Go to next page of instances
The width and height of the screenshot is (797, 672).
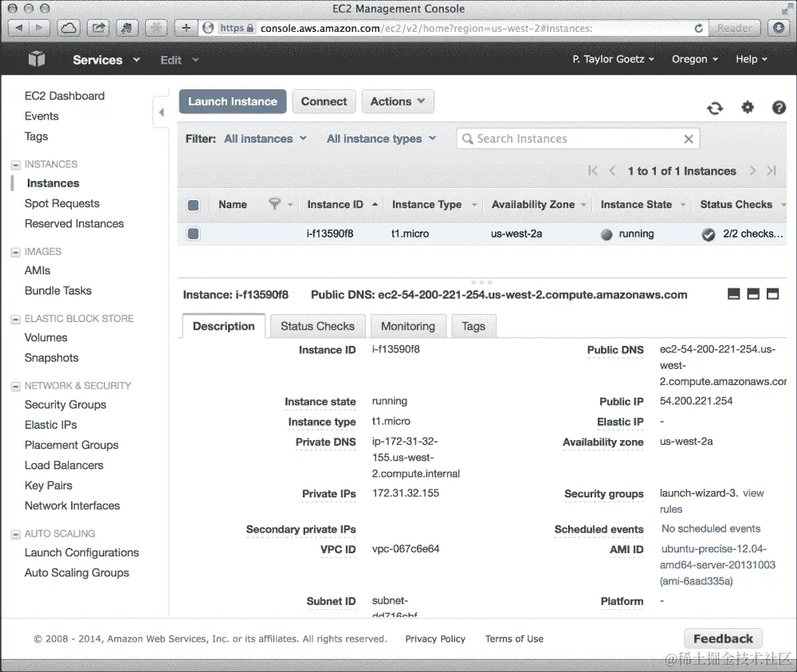(x=753, y=171)
